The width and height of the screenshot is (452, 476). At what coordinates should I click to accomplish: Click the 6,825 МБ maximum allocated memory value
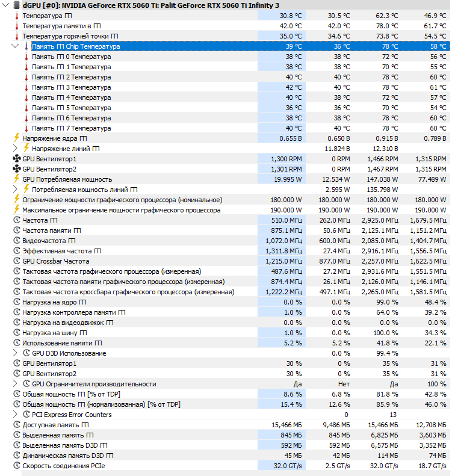point(385,435)
